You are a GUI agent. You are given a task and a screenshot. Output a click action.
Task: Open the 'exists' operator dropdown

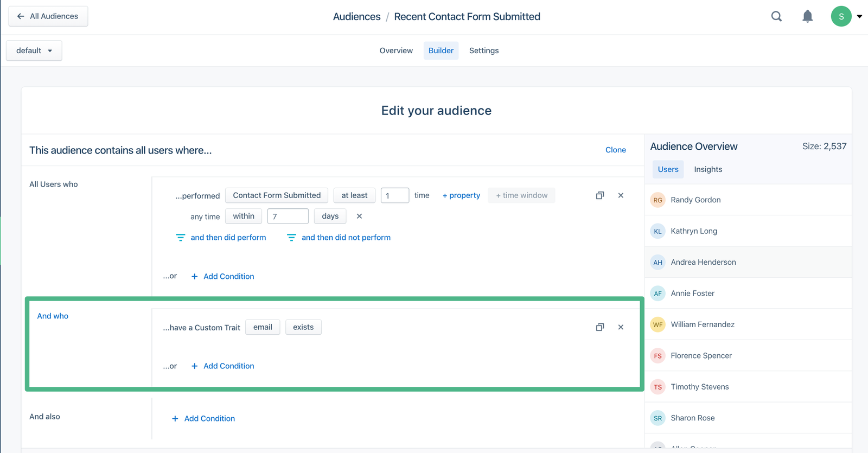pyautogui.click(x=303, y=327)
